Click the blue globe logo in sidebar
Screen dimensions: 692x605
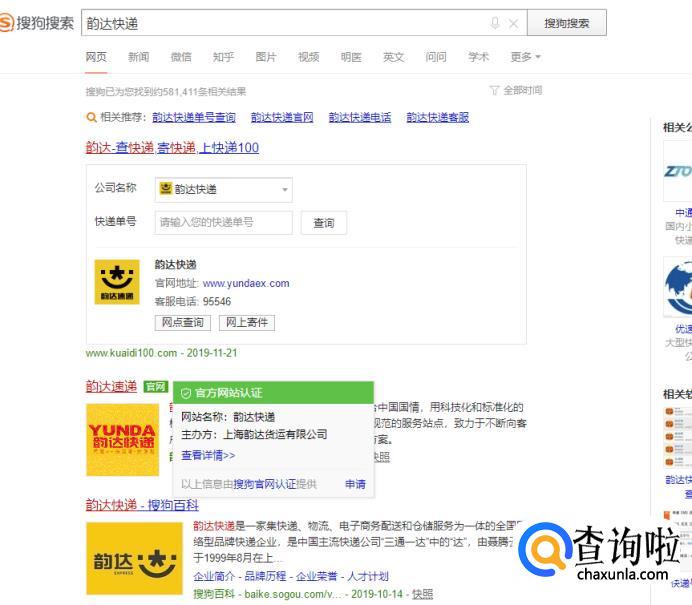678,287
